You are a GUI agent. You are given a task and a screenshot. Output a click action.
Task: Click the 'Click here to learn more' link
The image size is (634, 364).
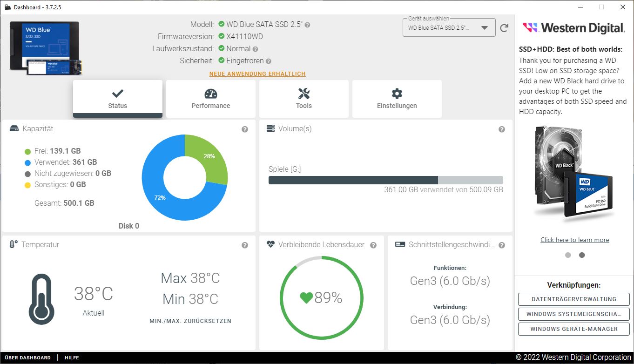point(575,240)
